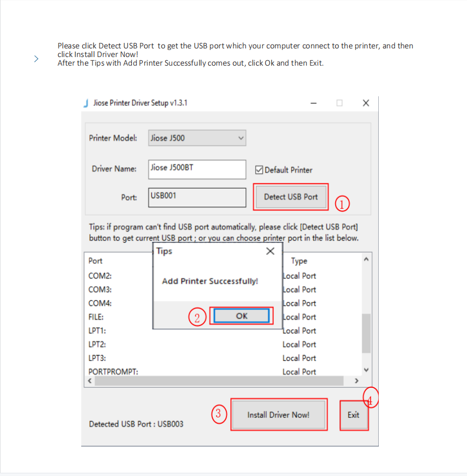Close the Jiose Printer Driver Setup window
The image size is (467, 476).
coord(366,103)
